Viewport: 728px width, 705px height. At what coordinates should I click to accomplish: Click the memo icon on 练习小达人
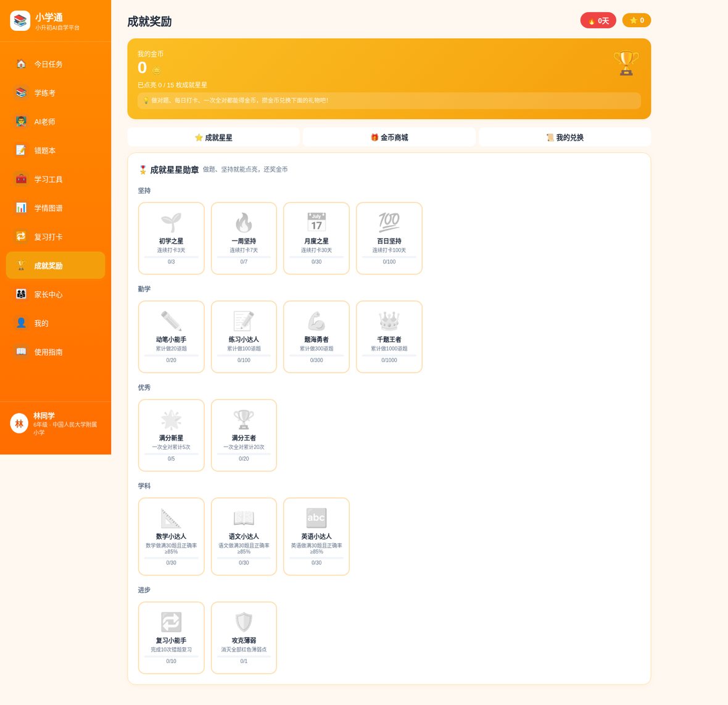point(244,321)
